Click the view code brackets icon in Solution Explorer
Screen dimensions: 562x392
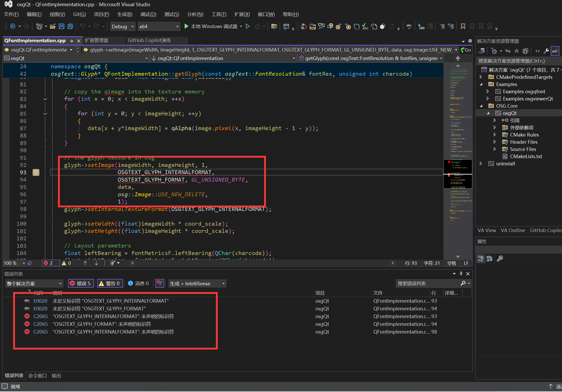point(537,51)
